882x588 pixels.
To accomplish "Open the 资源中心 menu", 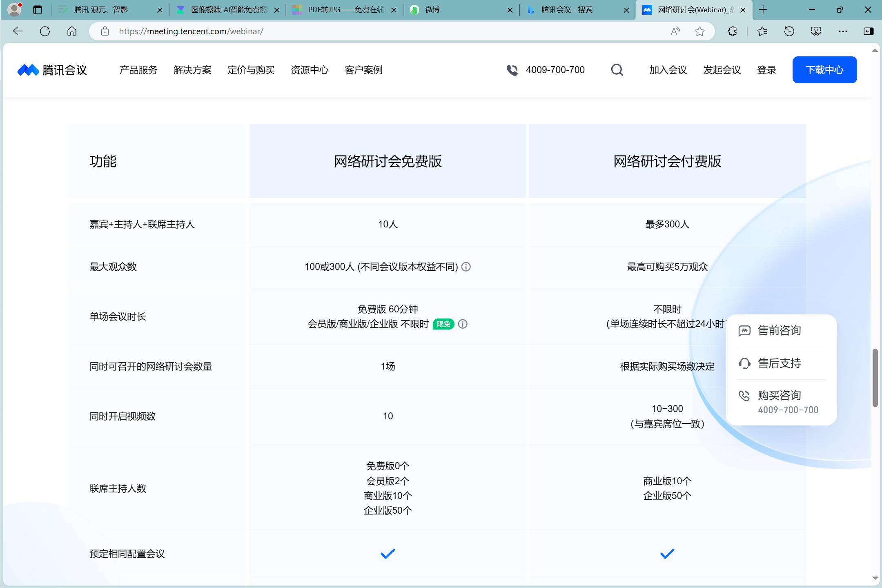I will point(310,70).
